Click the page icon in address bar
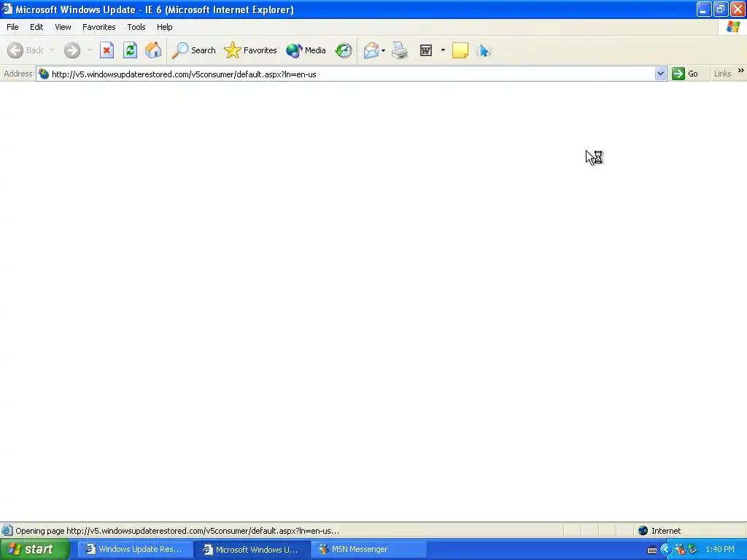Viewport: 747px width, 560px height. coord(43,74)
